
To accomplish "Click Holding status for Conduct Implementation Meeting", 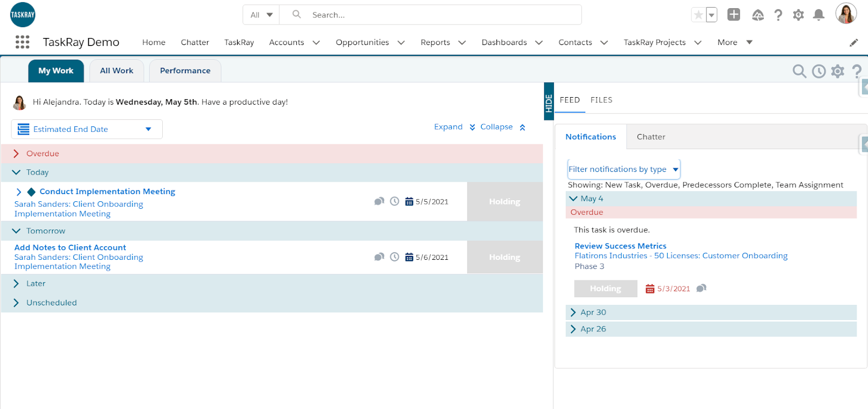I will (x=505, y=201).
